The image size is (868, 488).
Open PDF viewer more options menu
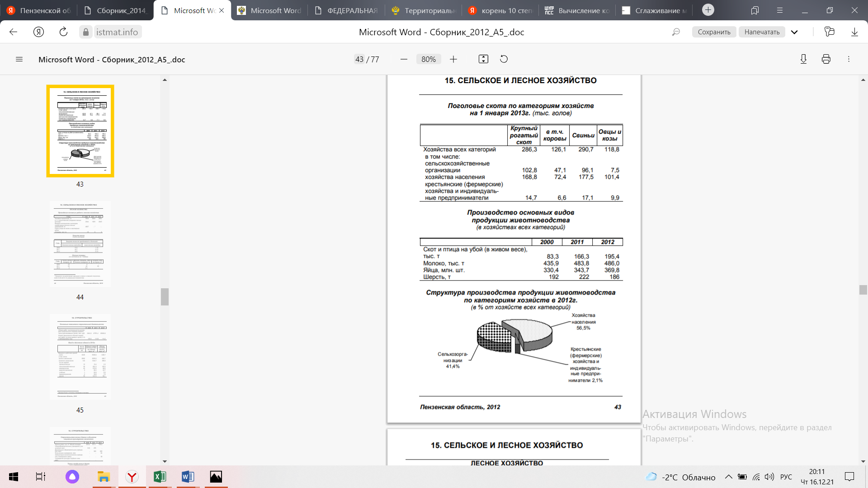coord(849,59)
